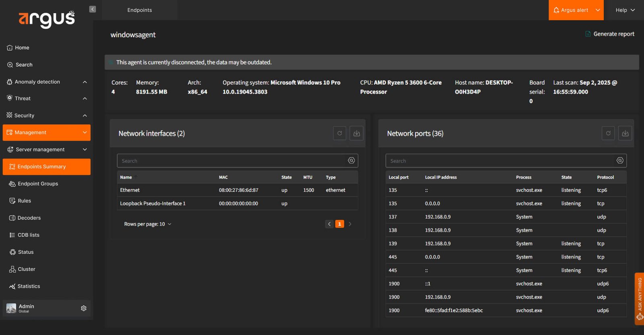Export the Network ports table
The height and width of the screenshot is (335, 644).
625,133
